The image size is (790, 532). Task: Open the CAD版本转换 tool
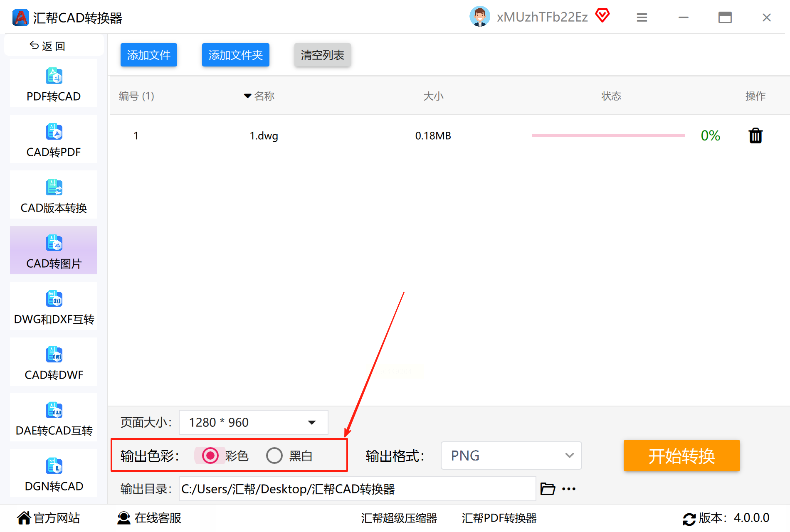point(54,195)
